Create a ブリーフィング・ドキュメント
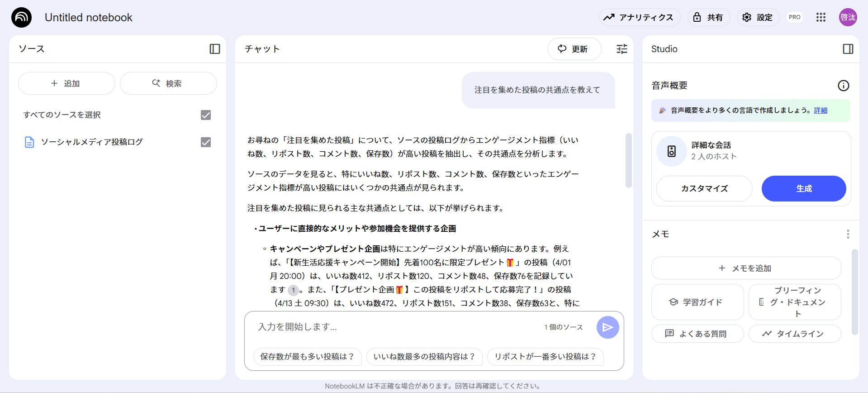The width and height of the screenshot is (868, 393). coord(795,302)
